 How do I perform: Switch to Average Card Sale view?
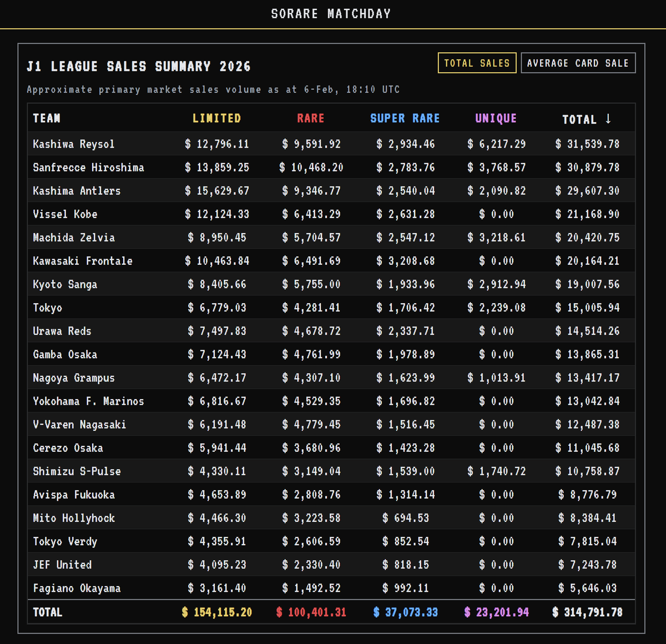(578, 63)
